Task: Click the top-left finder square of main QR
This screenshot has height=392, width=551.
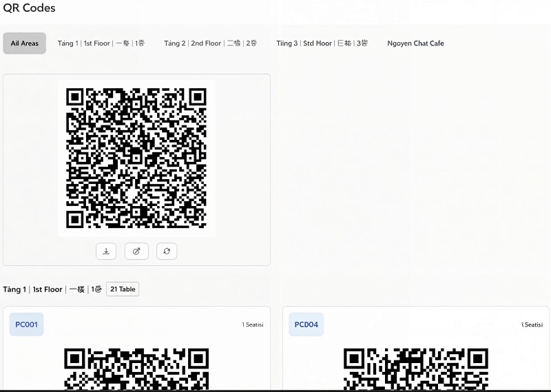Action: 76,97
